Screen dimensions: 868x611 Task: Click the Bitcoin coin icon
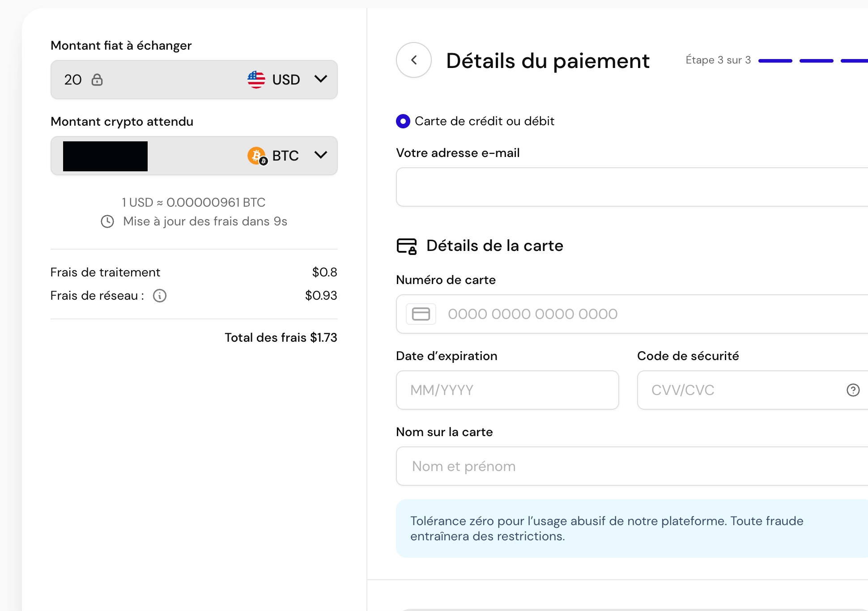pyautogui.click(x=257, y=156)
